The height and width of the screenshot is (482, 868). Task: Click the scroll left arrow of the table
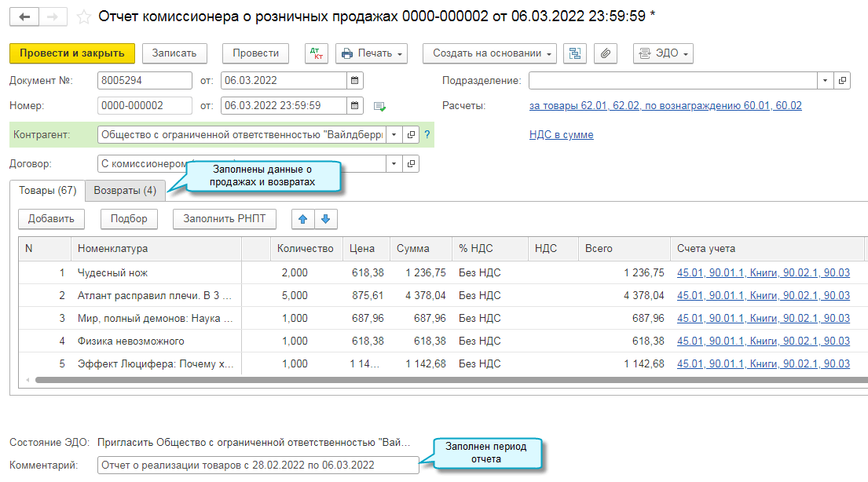pyautogui.click(x=27, y=380)
